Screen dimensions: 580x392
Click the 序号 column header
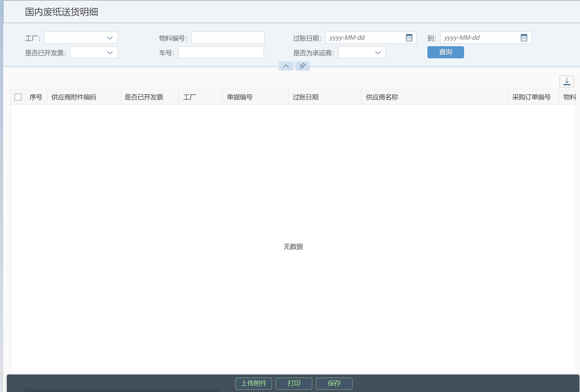(x=36, y=97)
